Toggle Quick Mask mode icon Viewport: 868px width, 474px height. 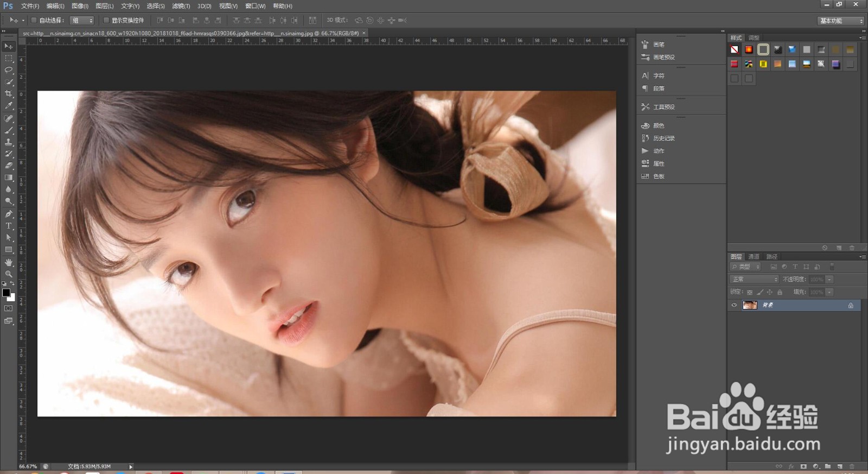9,308
